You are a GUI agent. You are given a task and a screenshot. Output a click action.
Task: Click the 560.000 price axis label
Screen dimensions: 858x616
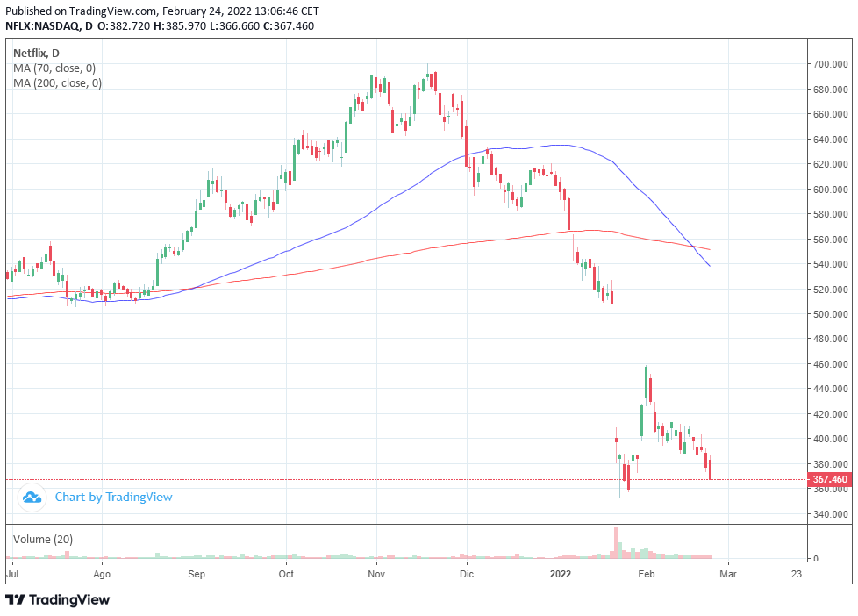pos(831,240)
